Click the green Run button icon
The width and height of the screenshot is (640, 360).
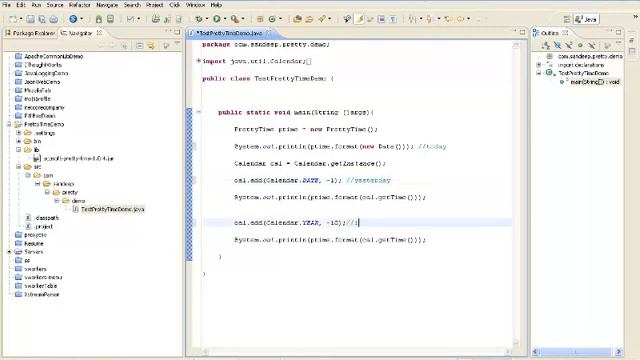pyautogui.click(x=217, y=19)
